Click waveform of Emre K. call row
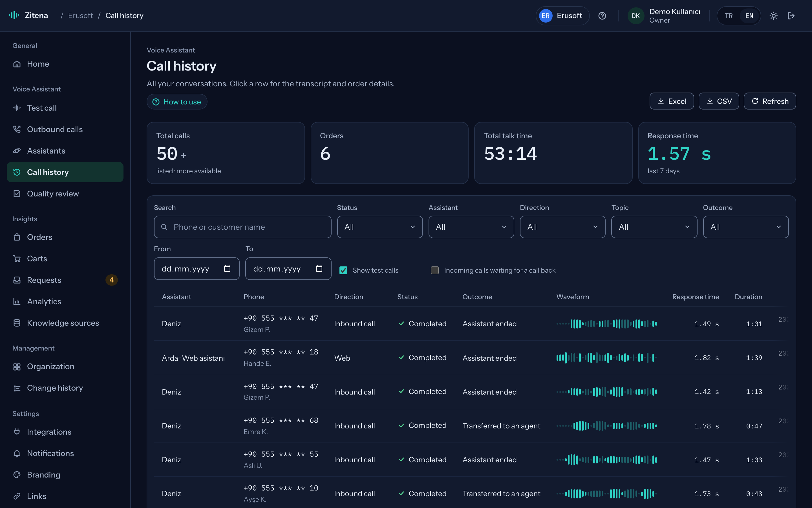The width and height of the screenshot is (812, 508). (x=606, y=426)
